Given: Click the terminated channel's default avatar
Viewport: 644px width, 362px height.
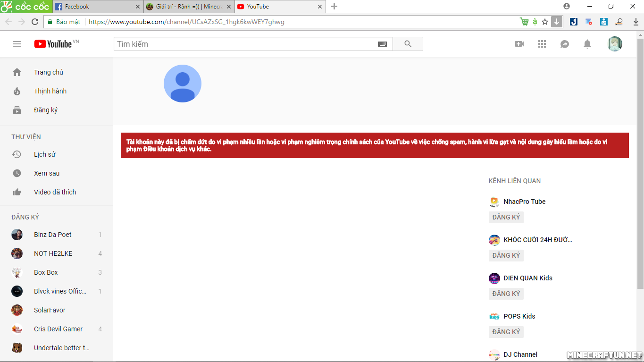Looking at the screenshot, I should click(x=183, y=84).
